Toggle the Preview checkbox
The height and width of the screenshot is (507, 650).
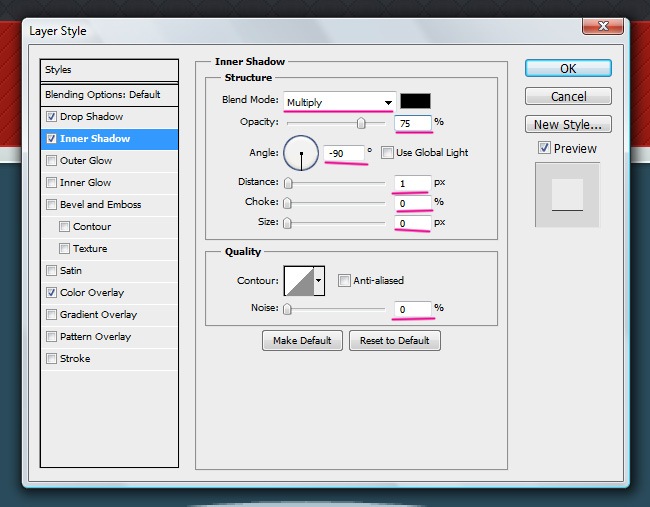click(x=544, y=148)
